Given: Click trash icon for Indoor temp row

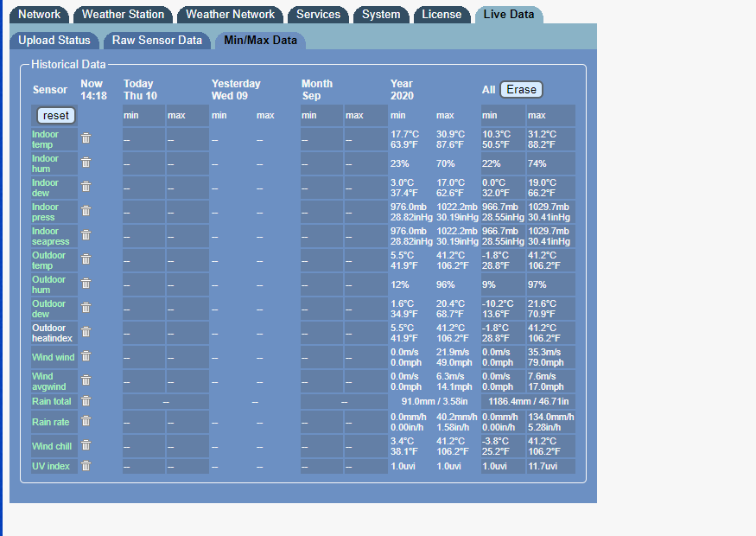Looking at the screenshot, I should [86, 138].
